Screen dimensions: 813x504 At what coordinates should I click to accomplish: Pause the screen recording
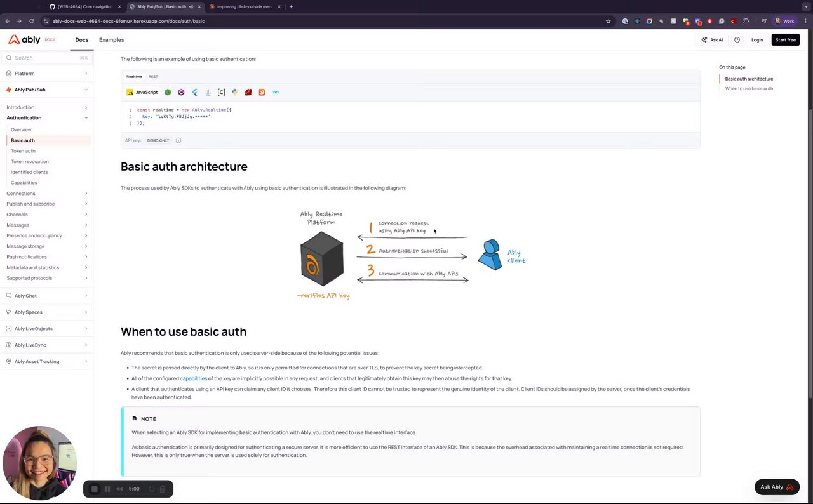(107, 489)
